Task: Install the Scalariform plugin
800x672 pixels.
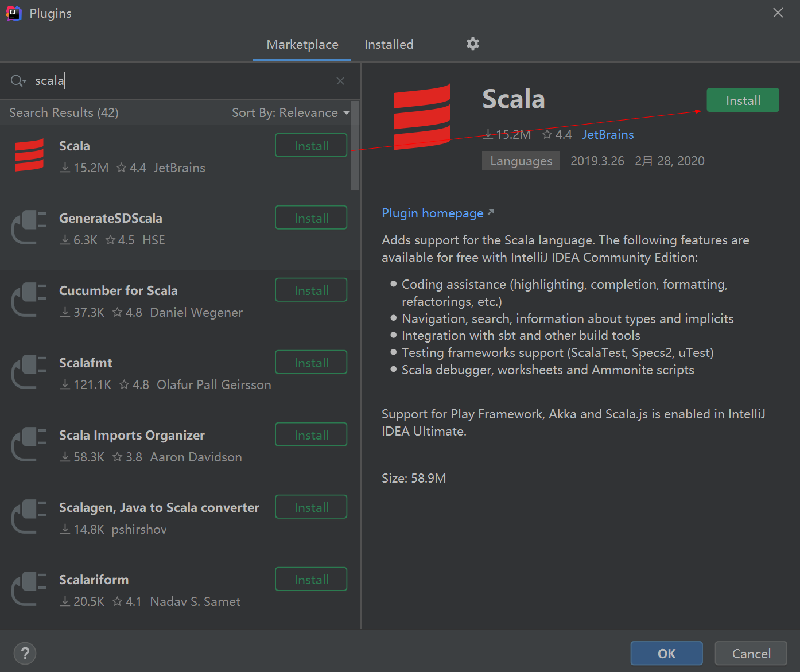Action: [x=311, y=579]
